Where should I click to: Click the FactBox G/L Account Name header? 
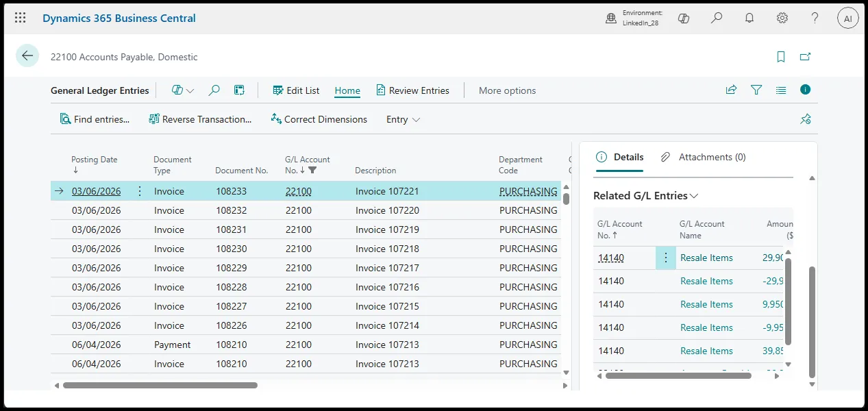[x=702, y=229]
